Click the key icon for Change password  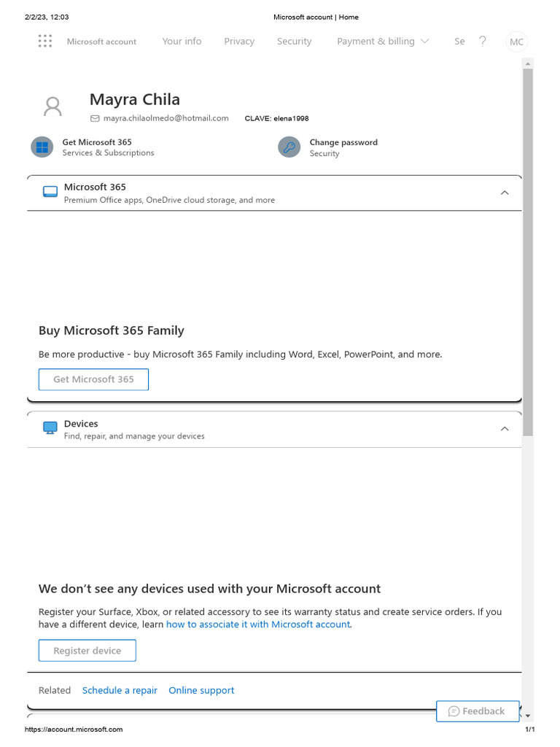(x=289, y=147)
